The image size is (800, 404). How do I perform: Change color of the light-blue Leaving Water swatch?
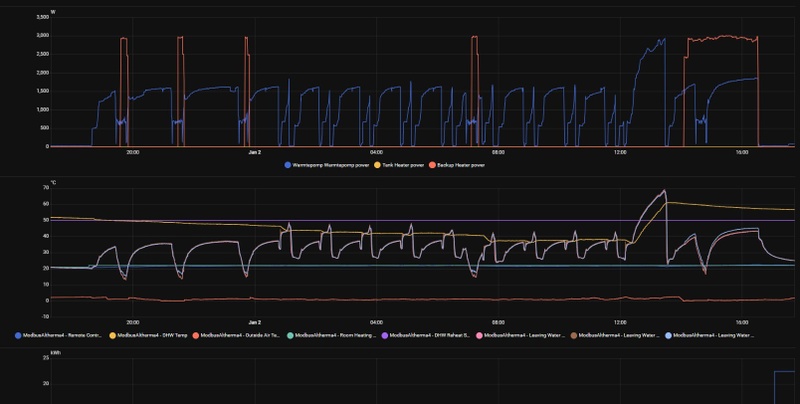pos(669,336)
